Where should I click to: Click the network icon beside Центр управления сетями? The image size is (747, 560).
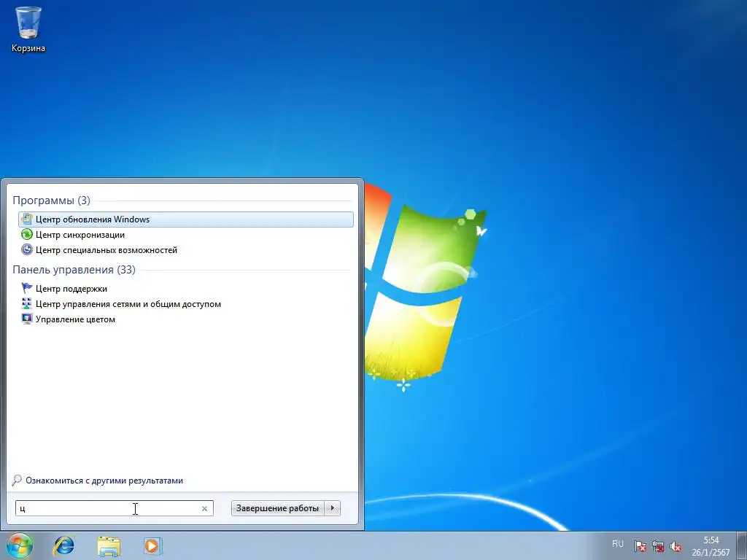click(x=27, y=304)
